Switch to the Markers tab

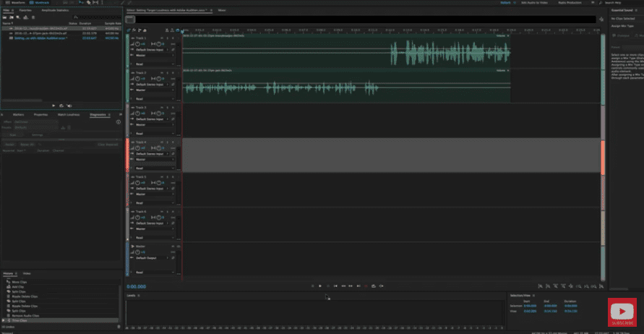click(x=19, y=115)
